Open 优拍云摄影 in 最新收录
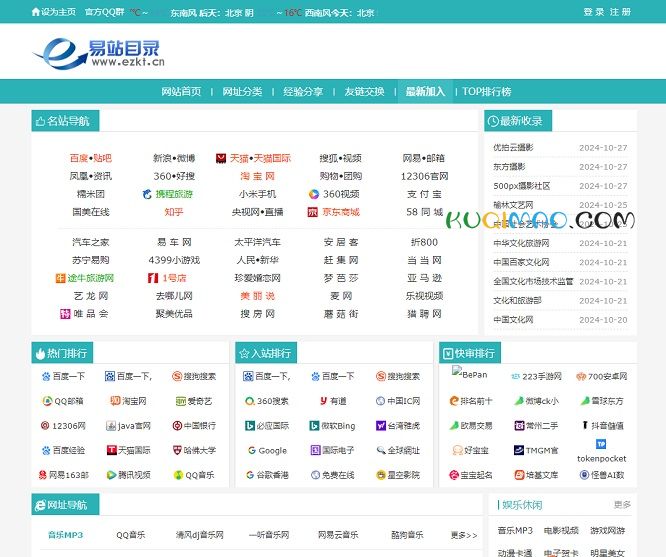Viewport: 666px width, 557px height. pos(513,147)
